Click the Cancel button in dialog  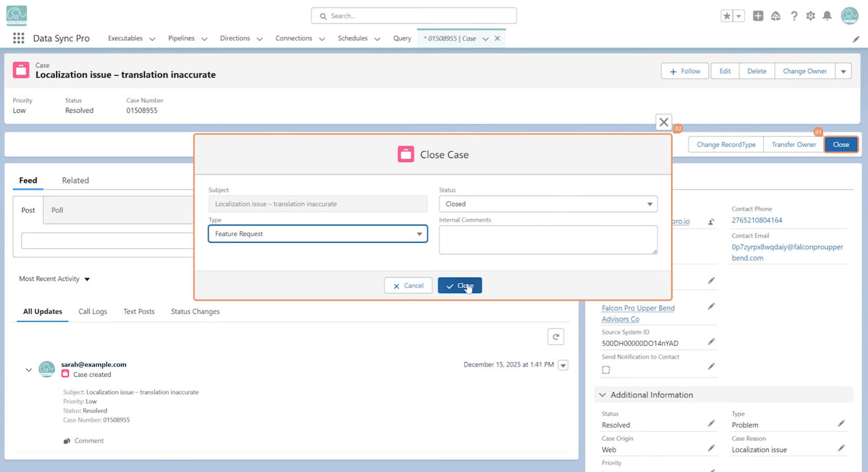408,285
